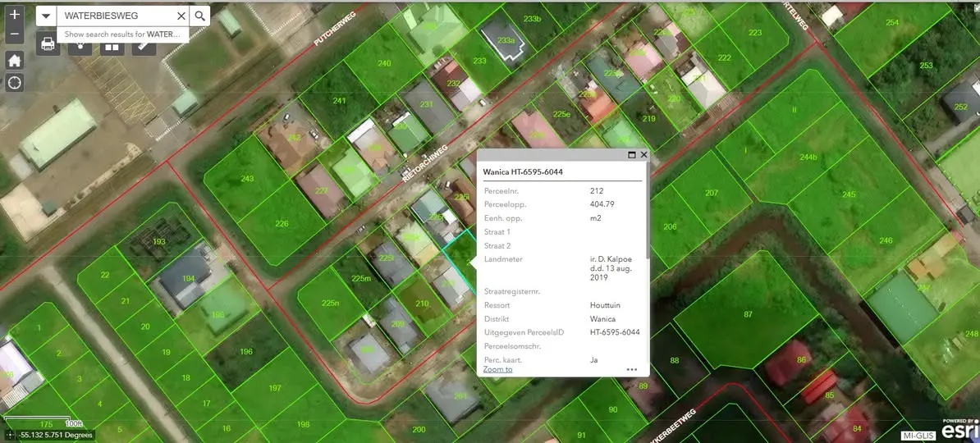
Task: Select parcel 207 on the map
Action: coord(712,193)
